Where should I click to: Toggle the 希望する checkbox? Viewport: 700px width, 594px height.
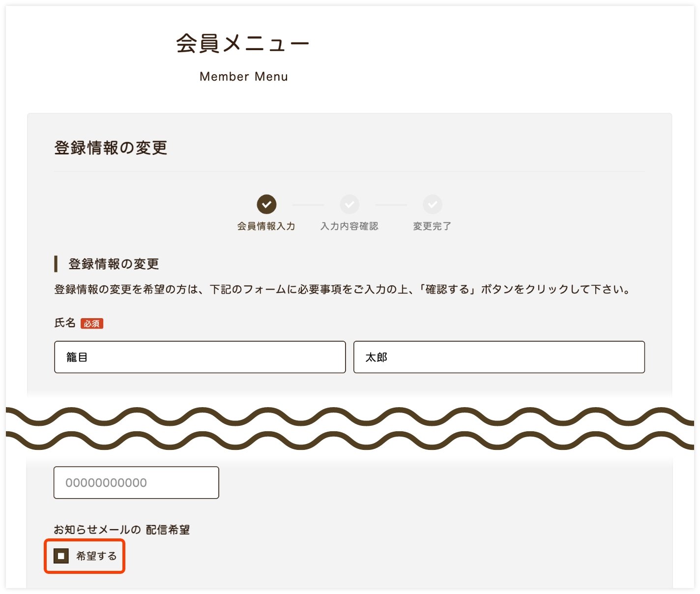pyautogui.click(x=61, y=556)
